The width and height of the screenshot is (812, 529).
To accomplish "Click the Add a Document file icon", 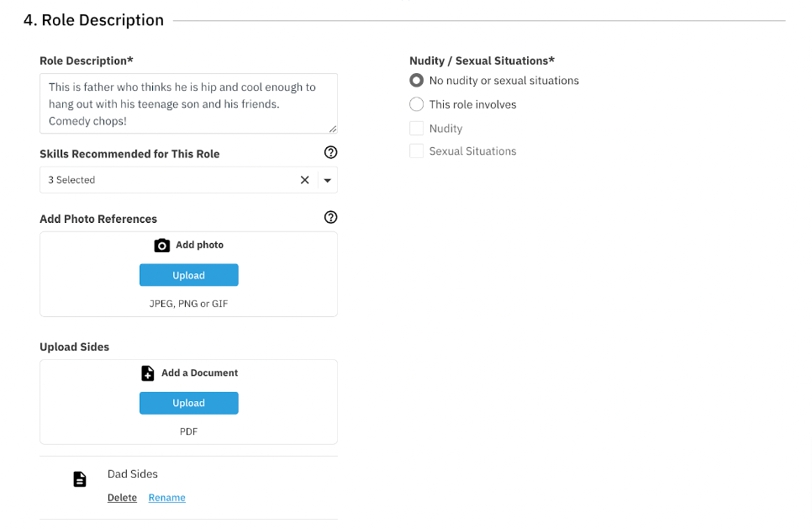I will pos(148,373).
